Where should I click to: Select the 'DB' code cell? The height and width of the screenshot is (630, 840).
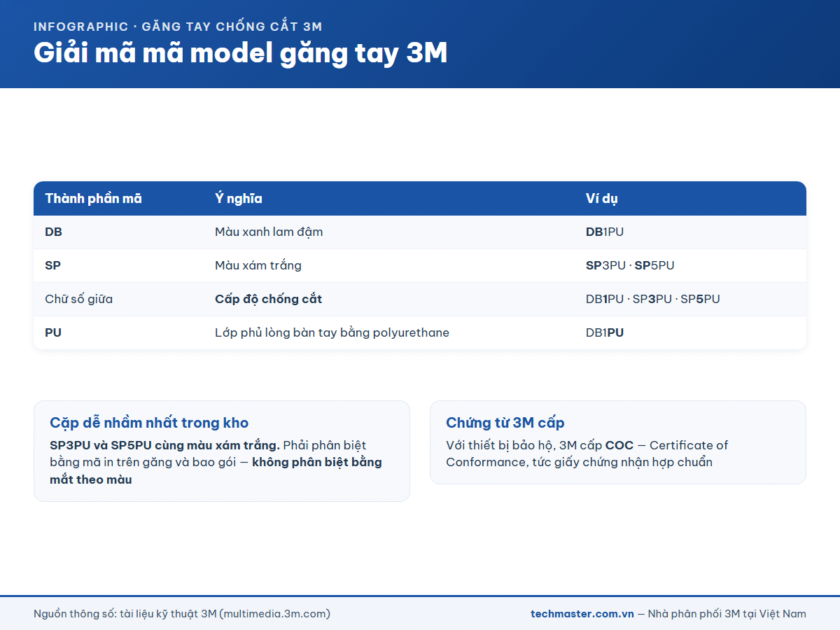point(54,232)
